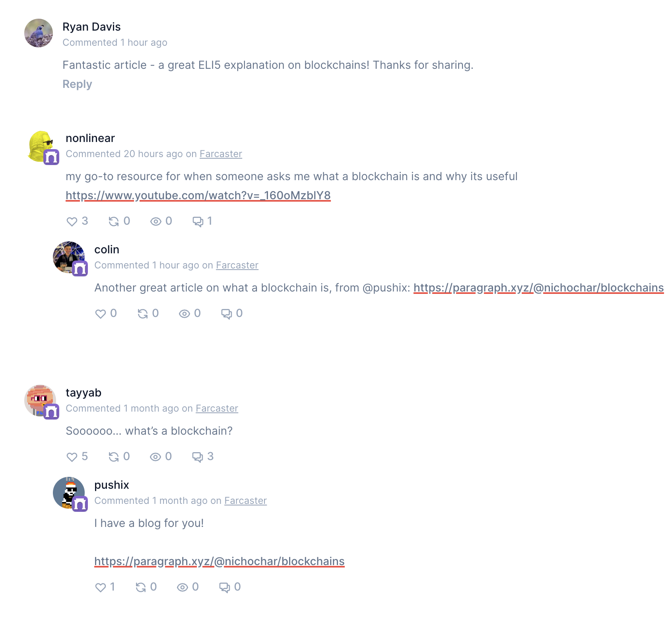
Task: Like pushix's comment with the heart icon
Action: click(101, 587)
